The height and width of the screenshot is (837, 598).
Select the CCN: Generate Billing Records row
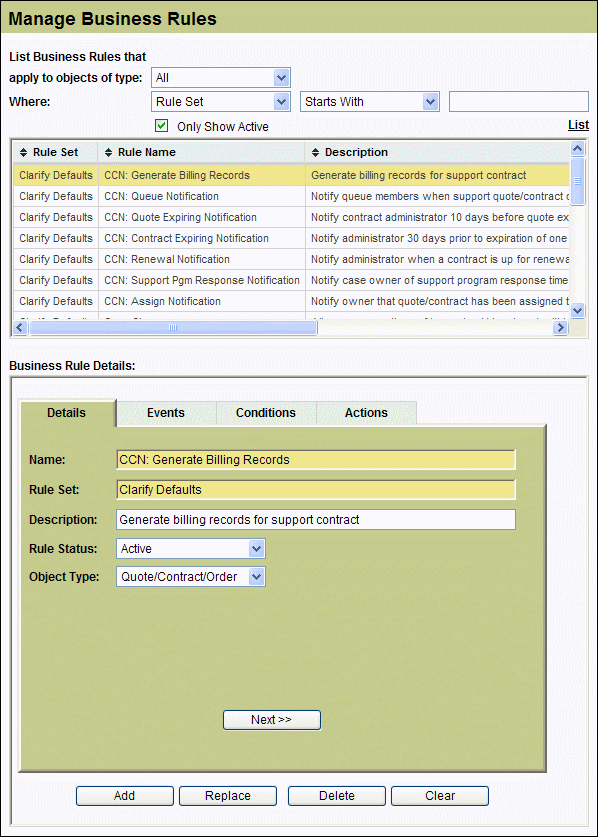[292, 175]
